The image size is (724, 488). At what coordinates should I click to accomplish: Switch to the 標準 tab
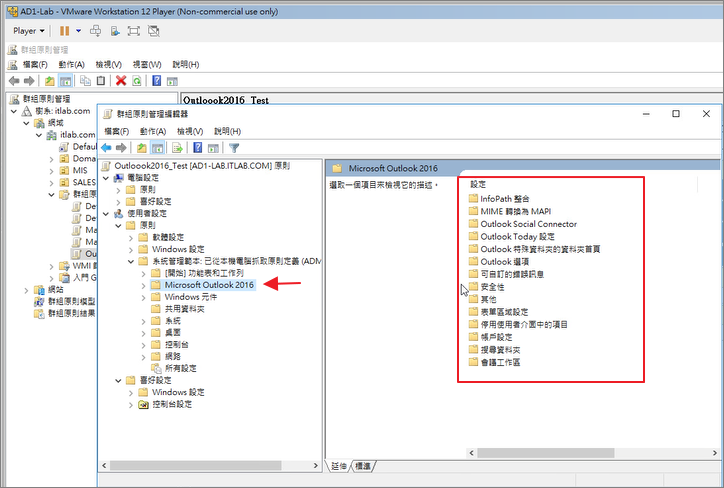pos(363,466)
